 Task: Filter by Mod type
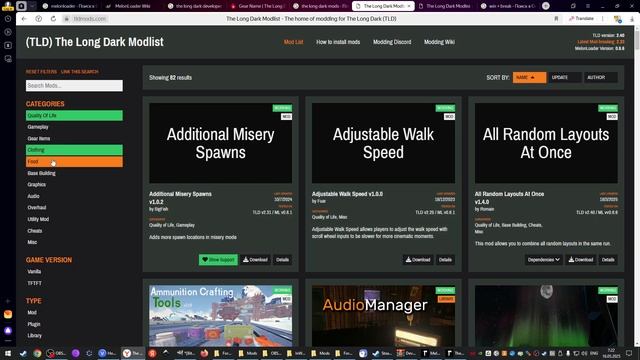pyautogui.click(x=74, y=312)
